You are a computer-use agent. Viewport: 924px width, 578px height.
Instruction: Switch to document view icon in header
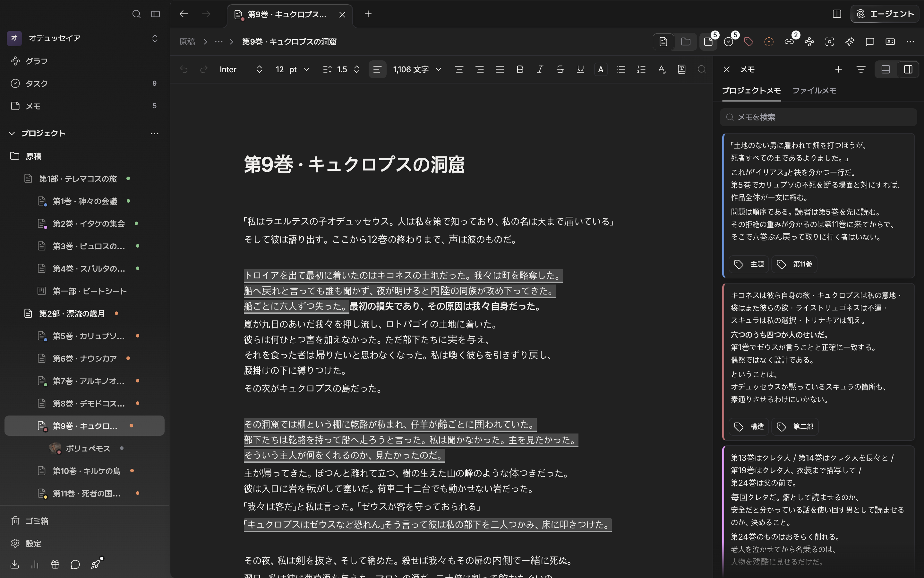(x=663, y=42)
